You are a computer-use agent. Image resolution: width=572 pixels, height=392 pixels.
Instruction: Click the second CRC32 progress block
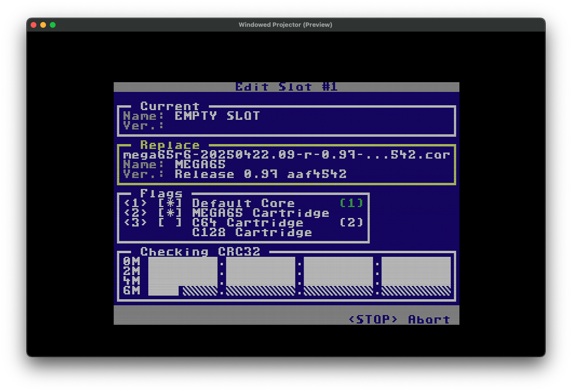pyautogui.click(x=261, y=276)
